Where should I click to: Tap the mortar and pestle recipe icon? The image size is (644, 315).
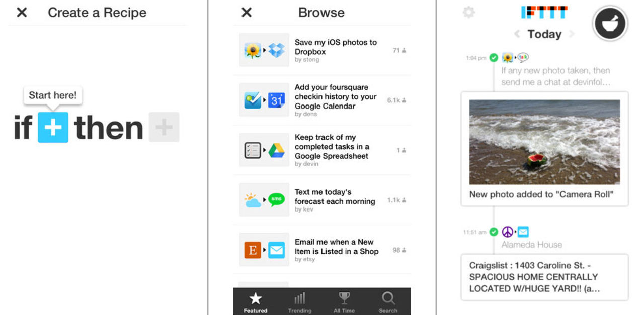[x=609, y=23]
